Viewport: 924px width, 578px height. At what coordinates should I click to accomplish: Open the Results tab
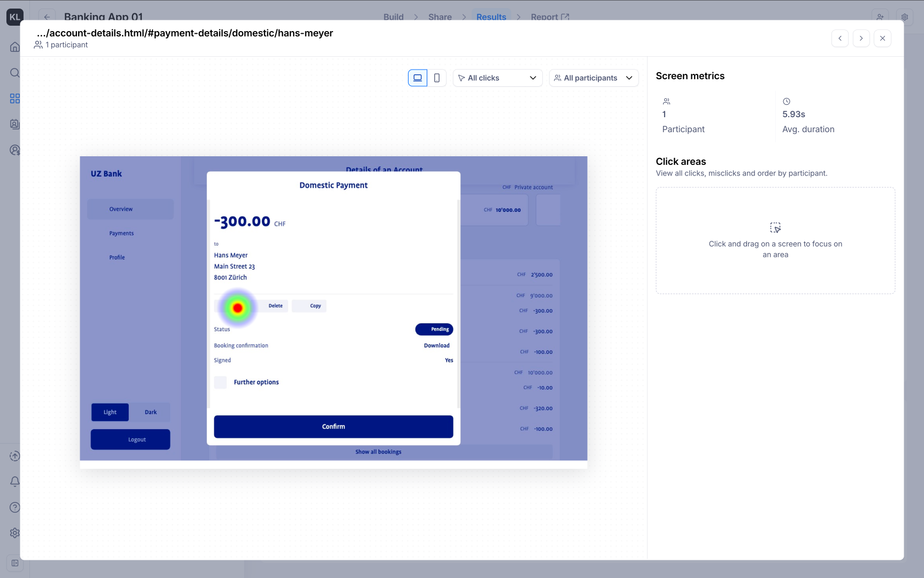491,17
